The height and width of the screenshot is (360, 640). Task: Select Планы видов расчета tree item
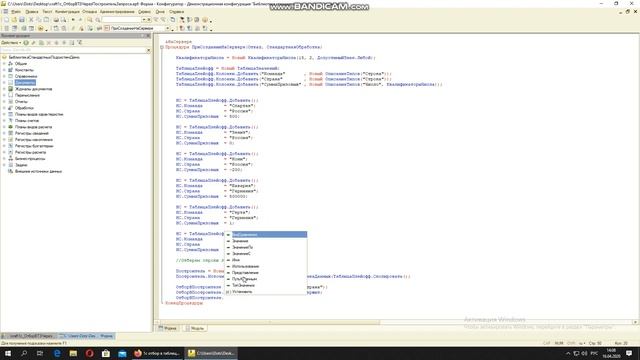(x=33, y=127)
